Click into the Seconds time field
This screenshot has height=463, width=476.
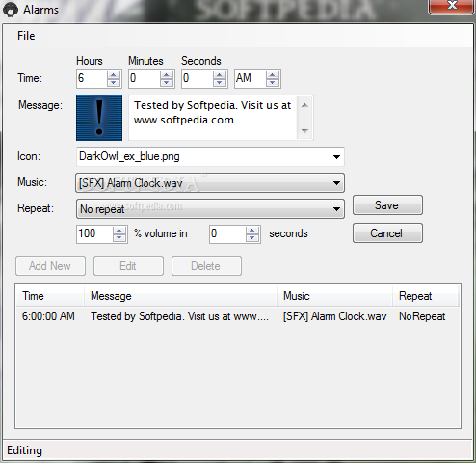pyautogui.click(x=198, y=78)
